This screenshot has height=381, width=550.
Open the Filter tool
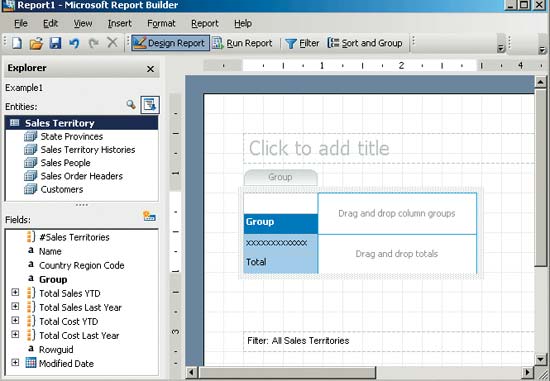302,43
